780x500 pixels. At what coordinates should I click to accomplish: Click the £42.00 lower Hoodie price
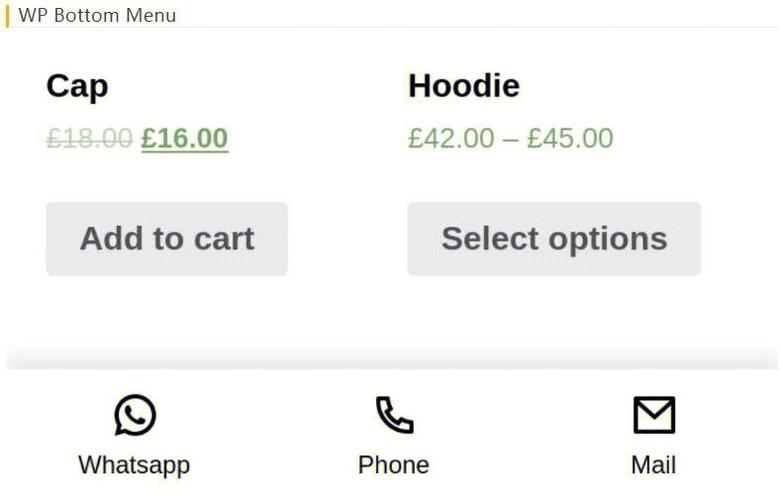(x=451, y=138)
